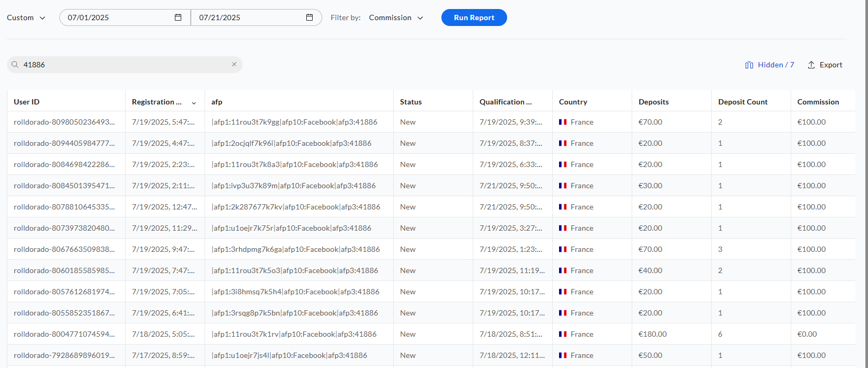
Task: Select user rolldorado-7928689896019
Action: pos(64,355)
